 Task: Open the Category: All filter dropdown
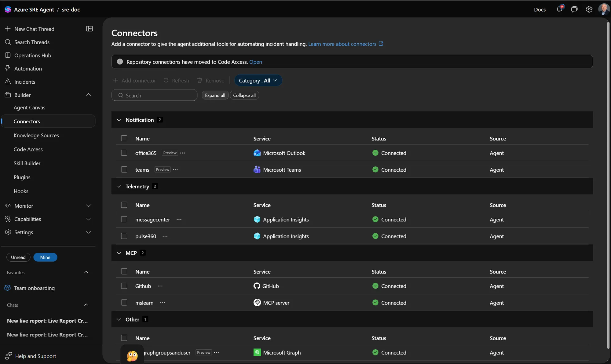[258, 81]
